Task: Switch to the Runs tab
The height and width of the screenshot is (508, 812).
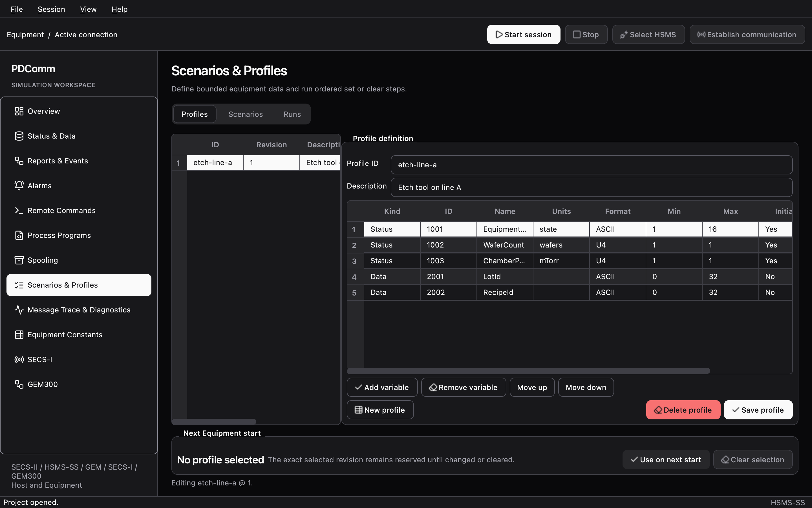Action: click(292, 114)
